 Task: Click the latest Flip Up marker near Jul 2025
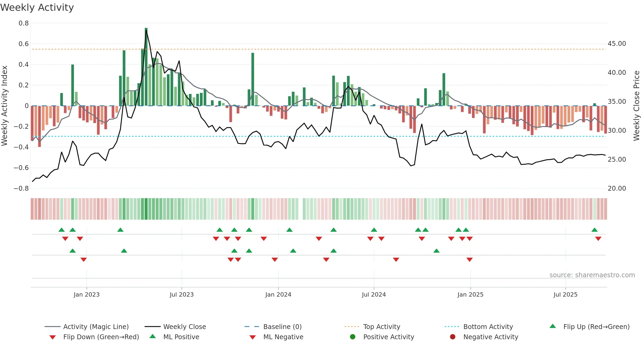tap(595, 230)
